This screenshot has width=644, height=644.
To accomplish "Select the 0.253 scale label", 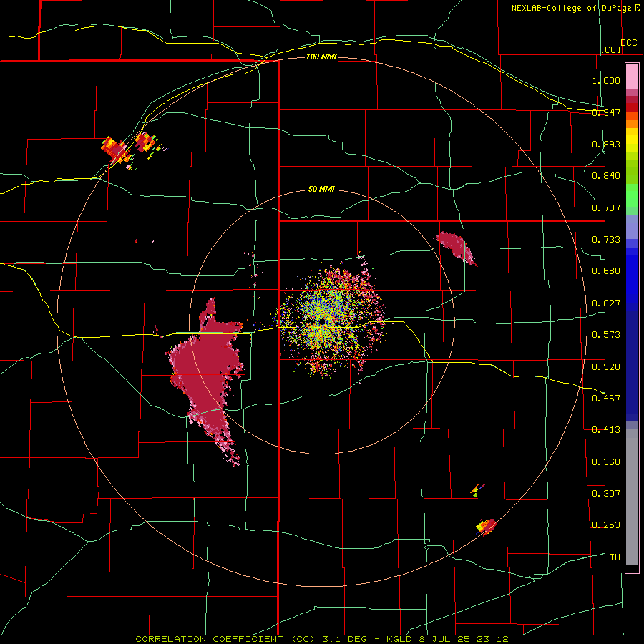I will 606,525.
